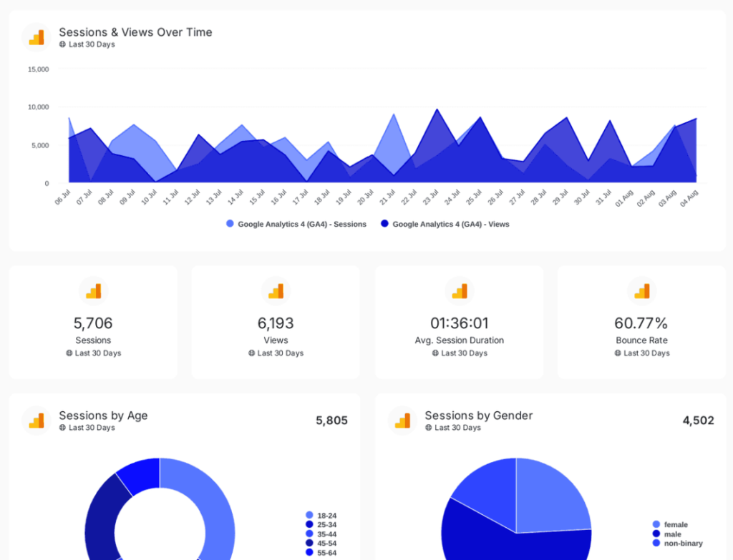Click the 15,000 y-axis label
Viewport: 733px width, 560px height.
[x=39, y=69]
